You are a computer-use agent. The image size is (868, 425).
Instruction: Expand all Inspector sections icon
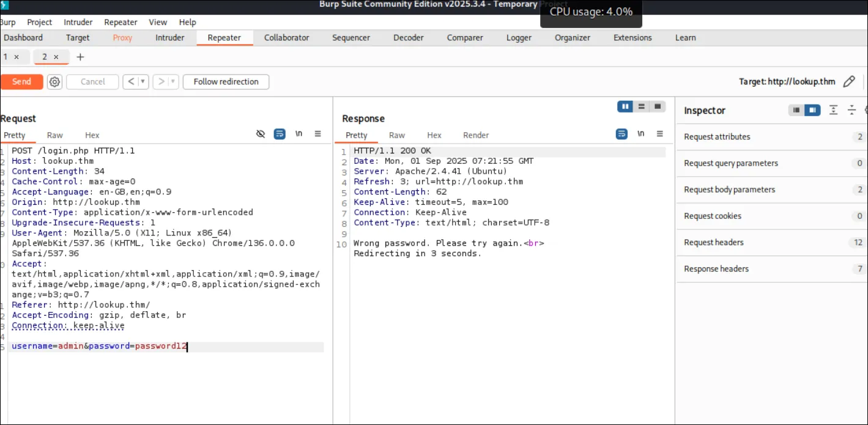pyautogui.click(x=833, y=110)
